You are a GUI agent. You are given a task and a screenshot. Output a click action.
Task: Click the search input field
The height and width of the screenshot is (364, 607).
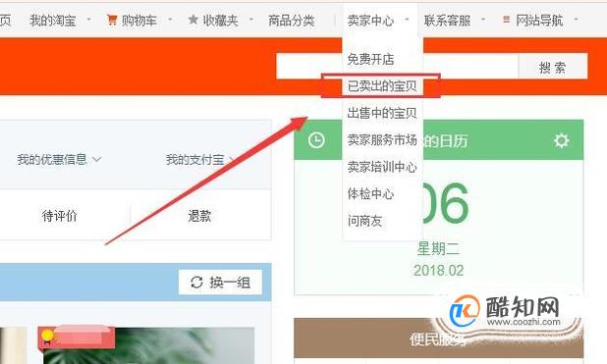click(397, 67)
